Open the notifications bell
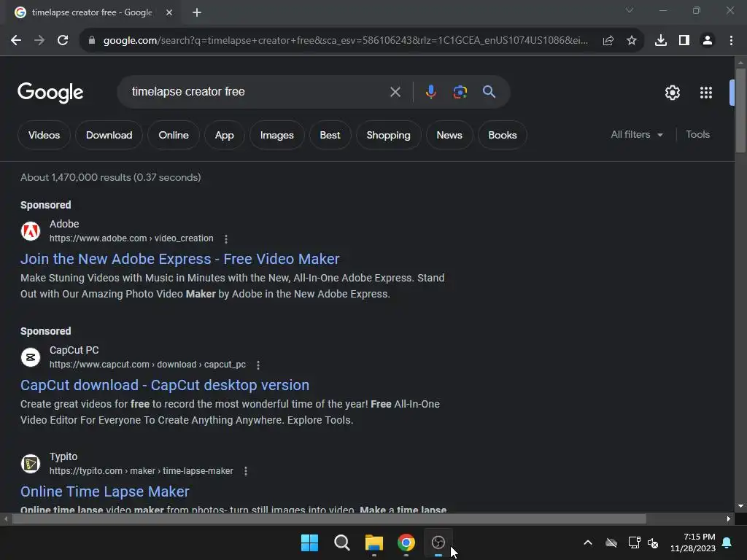 tap(727, 542)
